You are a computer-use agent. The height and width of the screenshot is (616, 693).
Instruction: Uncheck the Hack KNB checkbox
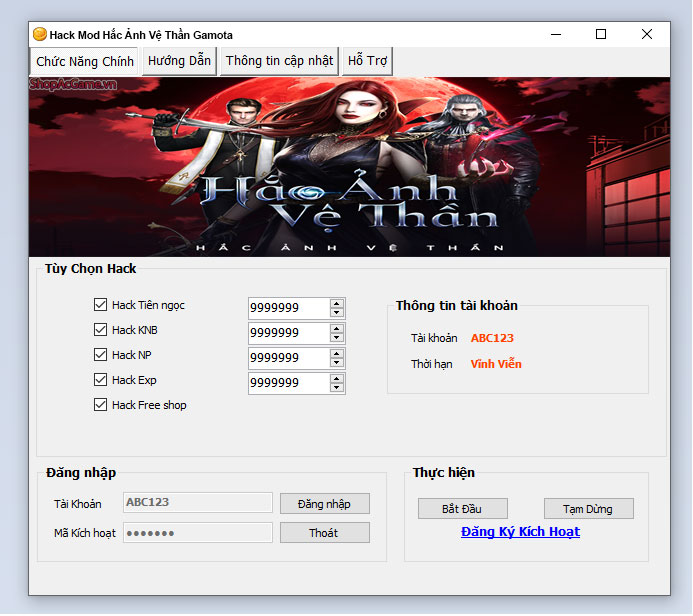(x=100, y=330)
